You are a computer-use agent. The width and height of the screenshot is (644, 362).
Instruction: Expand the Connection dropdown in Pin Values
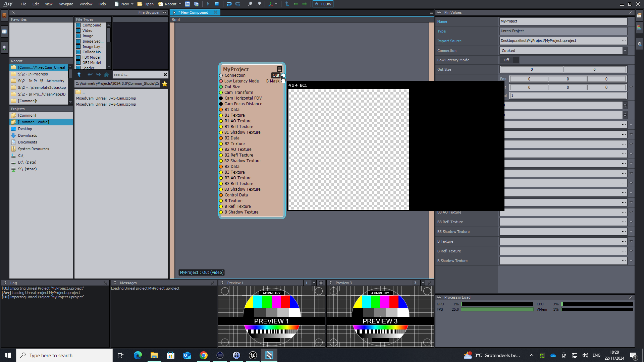625,50
